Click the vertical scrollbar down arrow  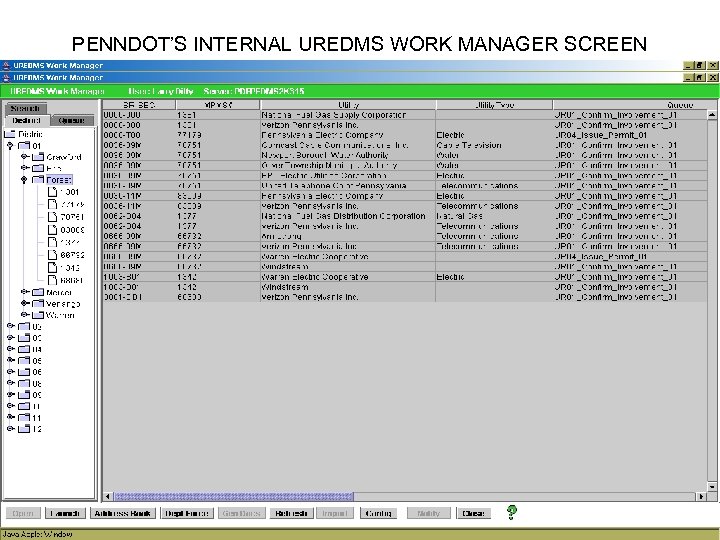tap(712, 486)
